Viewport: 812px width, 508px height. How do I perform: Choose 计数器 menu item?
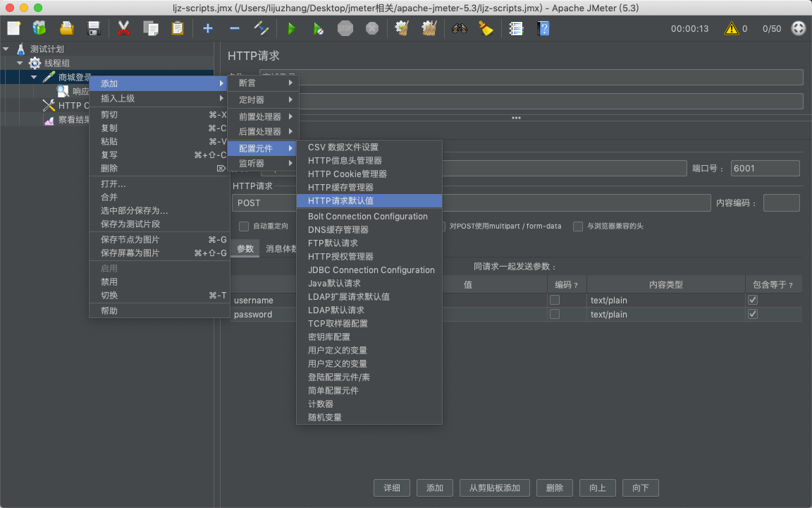(x=369, y=404)
